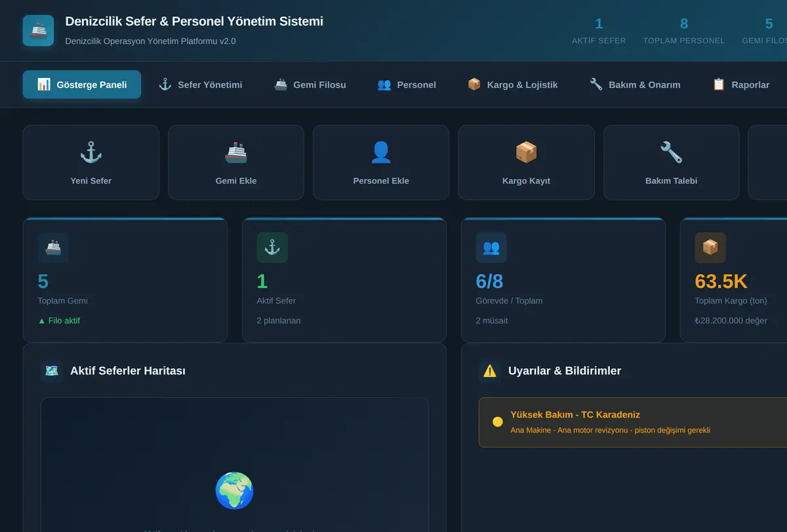Click the Toplam Personel counter in the header
This screenshot has width=787, height=532.
point(684,31)
